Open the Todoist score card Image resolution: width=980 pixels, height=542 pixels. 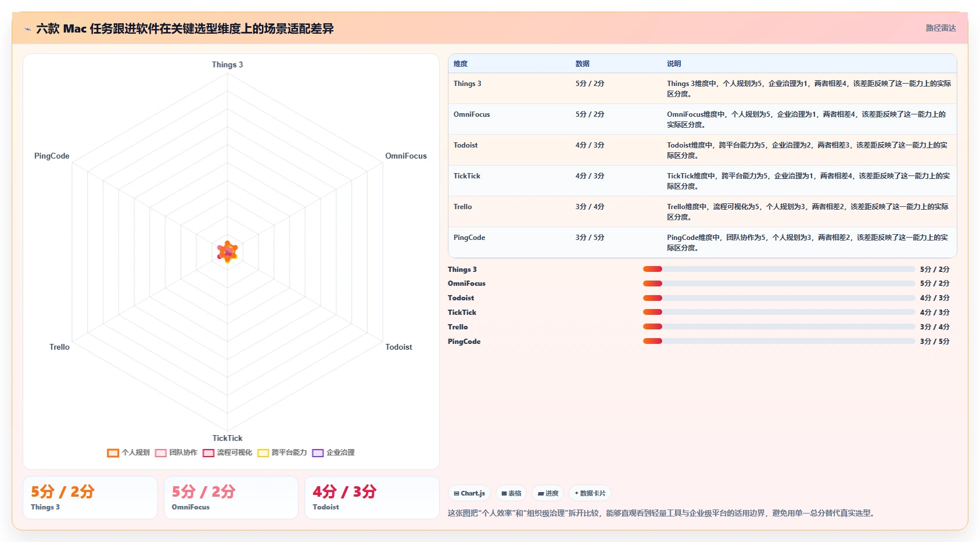[x=372, y=498]
